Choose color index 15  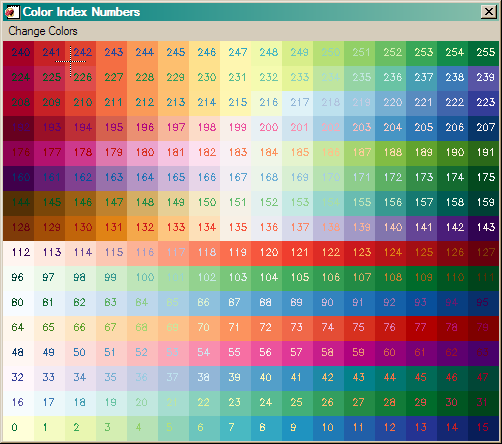pyautogui.click(x=484, y=428)
